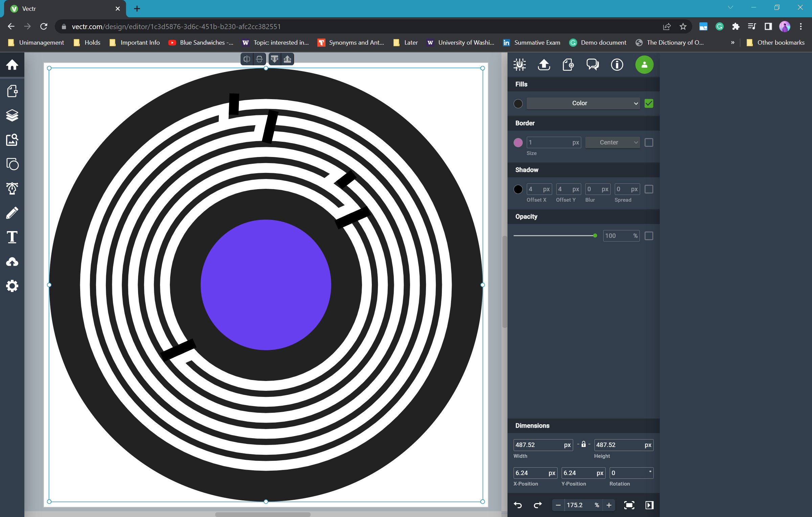Select the Text tool
The image size is (812, 517).
coord(12,237)
